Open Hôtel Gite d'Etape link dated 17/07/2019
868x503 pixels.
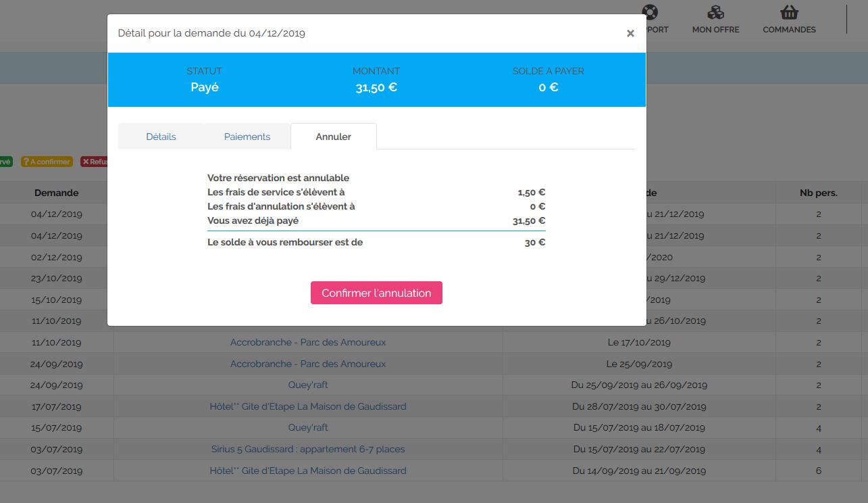(308, 406)
